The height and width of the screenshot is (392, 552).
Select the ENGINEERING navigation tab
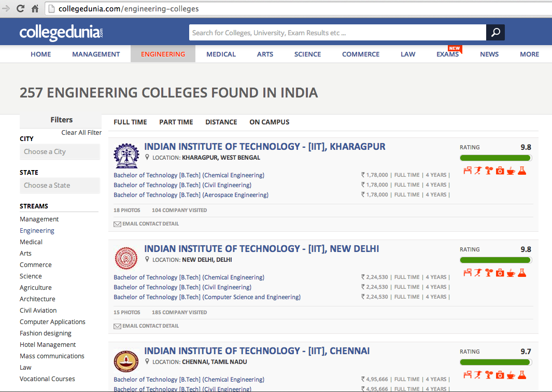[x=163, y=54]
